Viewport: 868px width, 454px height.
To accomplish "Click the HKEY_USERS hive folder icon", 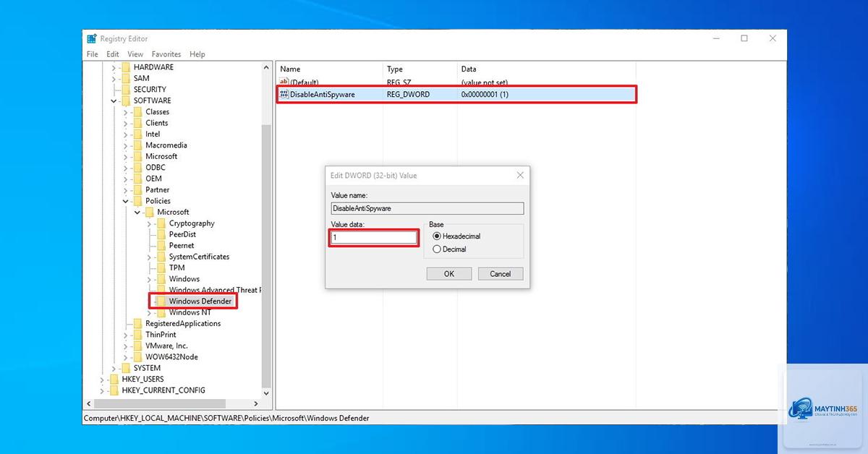I will (x=114, y=380).
